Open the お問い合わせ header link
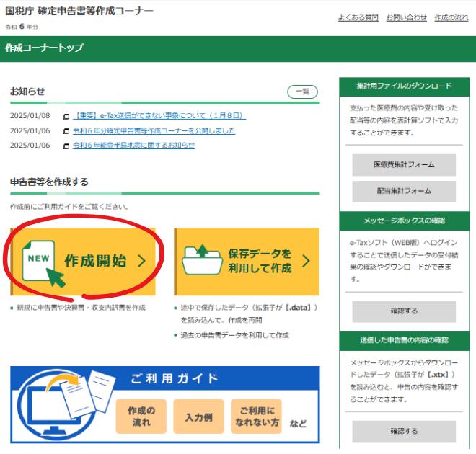 point(406,17)
